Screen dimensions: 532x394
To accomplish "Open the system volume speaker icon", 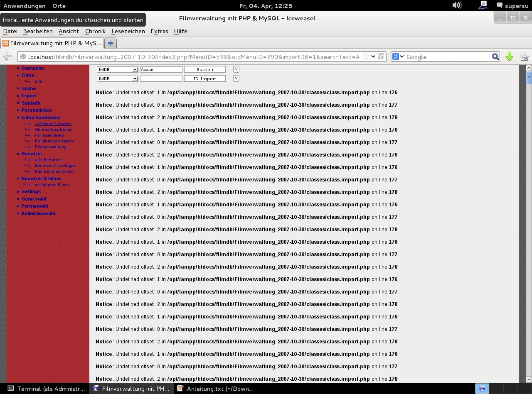I will pos(456,5).
